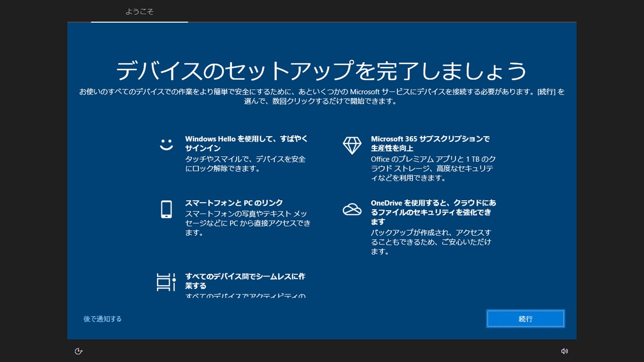The width and height of the screenshot is (644, 362).
Task: Click the 続行 button
Action: [525, 319]
